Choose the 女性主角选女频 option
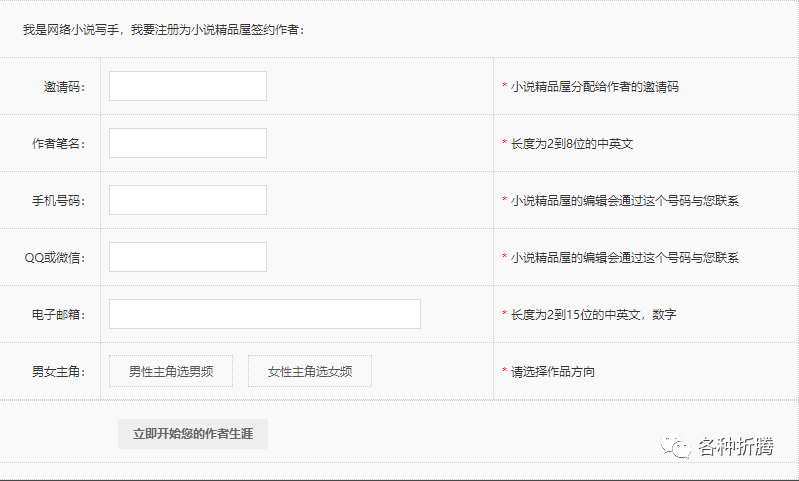This screenshot has width=799, height=481. (310, 371)
